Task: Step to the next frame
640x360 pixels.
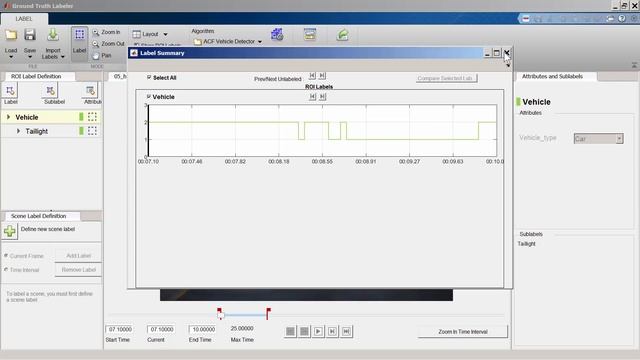Action: pos(332,331)
